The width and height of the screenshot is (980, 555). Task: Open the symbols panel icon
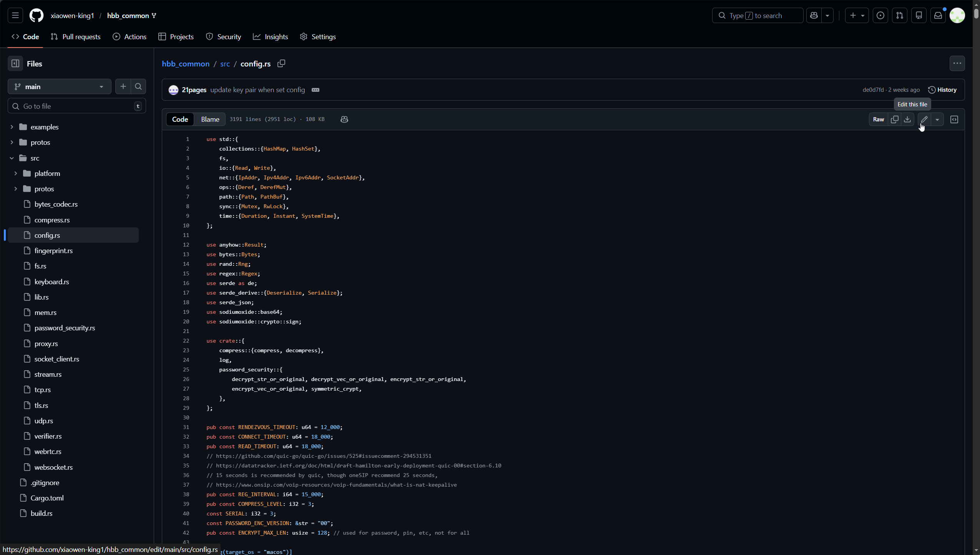954,119
